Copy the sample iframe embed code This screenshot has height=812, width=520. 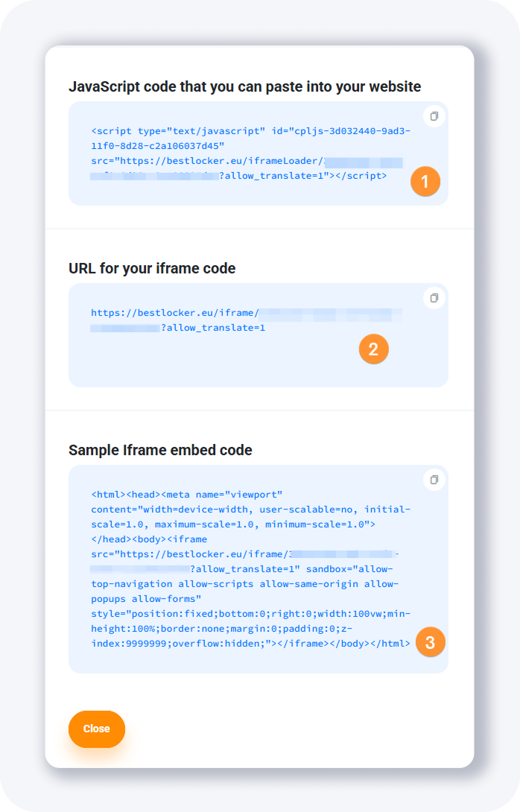click(434, 480)
